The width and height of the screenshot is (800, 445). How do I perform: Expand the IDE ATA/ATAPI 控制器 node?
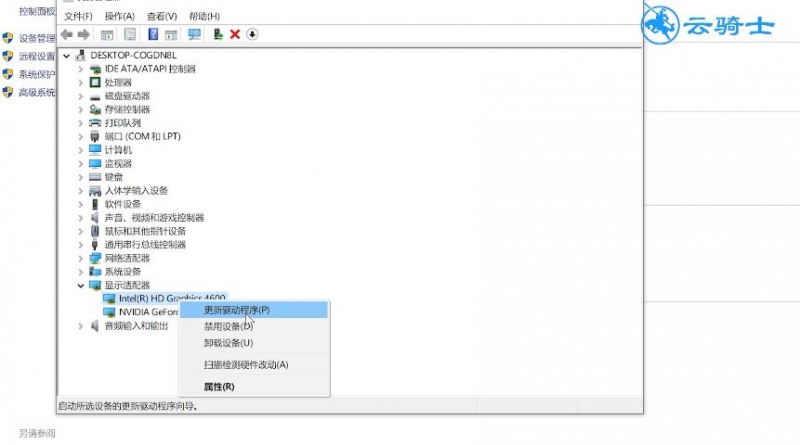click(x=80, y=69)
